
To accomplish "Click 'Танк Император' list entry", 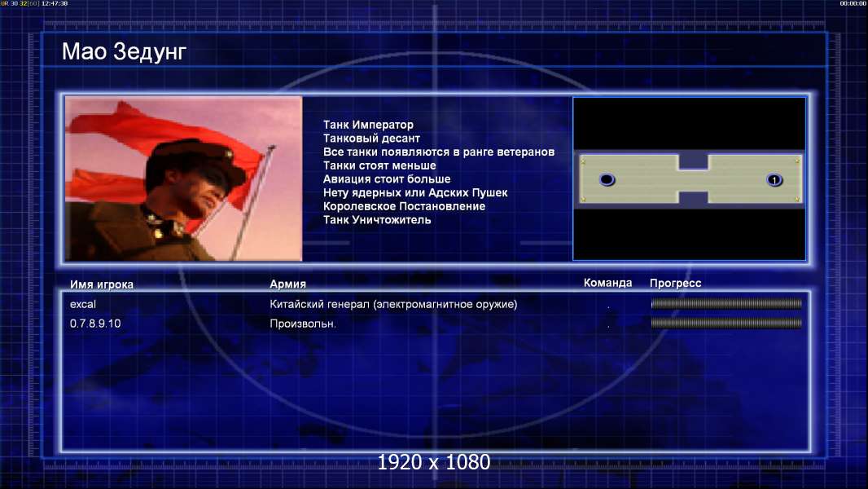I will [x=368, y=125].
